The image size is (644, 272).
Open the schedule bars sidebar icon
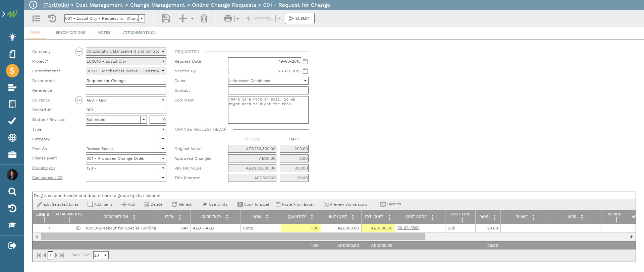coord(12,87)
